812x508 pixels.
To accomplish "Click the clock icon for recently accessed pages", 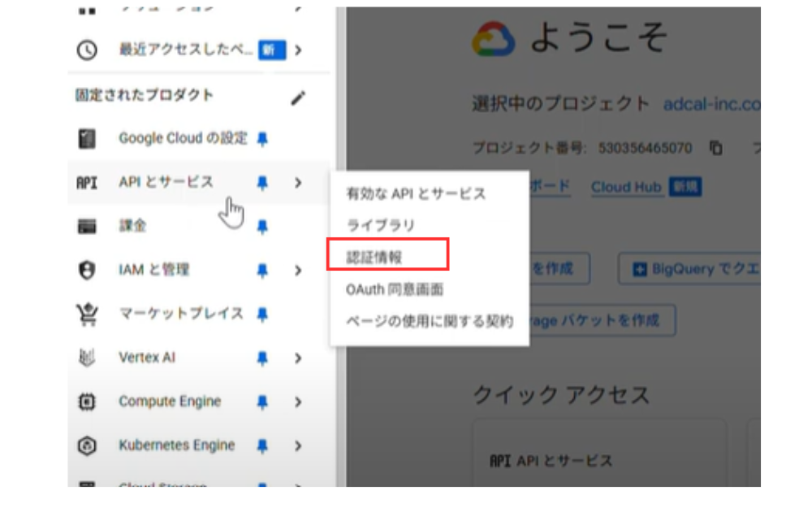I will click(87, 50).
